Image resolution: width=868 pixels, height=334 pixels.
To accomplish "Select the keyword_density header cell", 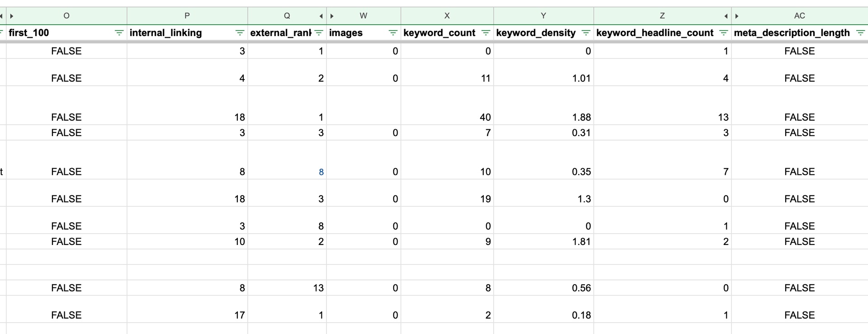I will tap(543, 33).
